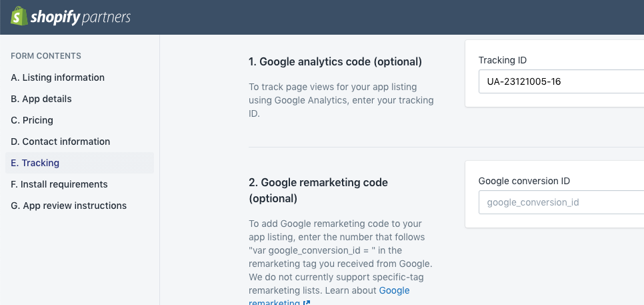Click the FORM CONTENTS sidebar heading

tap(46, 56)
